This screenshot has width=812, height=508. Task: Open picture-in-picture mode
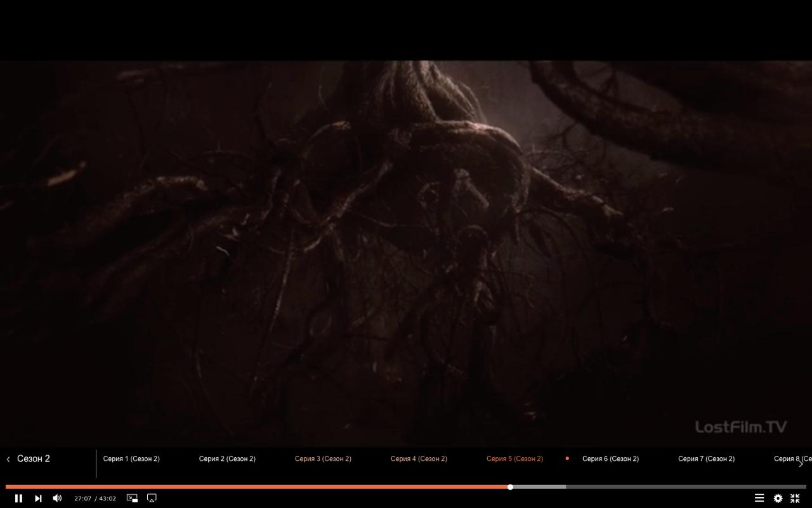coord(132,498)
